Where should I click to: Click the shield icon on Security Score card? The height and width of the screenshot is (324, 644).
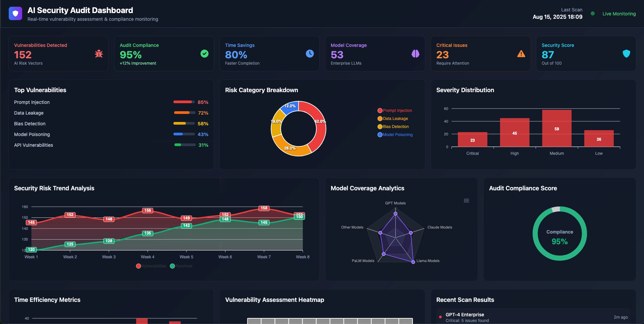pos(626,54)
